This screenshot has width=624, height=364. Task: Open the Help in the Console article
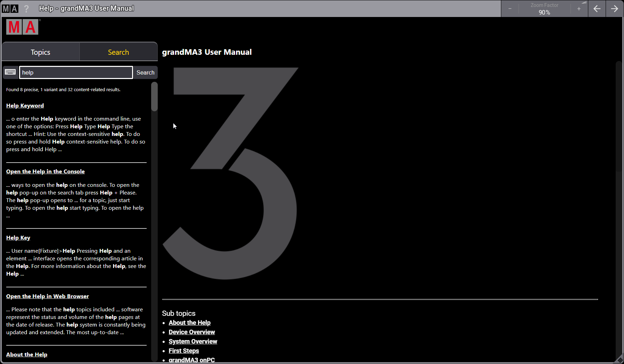pyautogui.click(x=45, y=171)
